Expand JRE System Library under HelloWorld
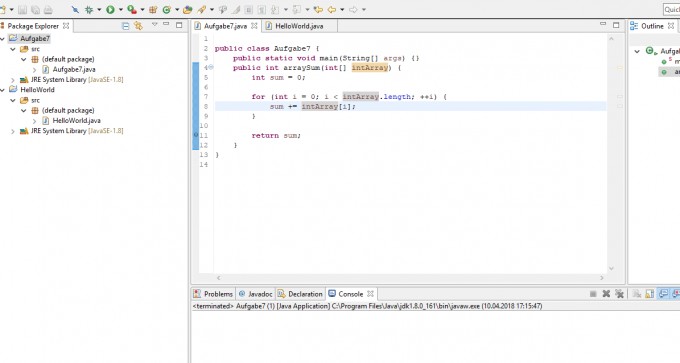680x363 pixels. pos(13,131)
